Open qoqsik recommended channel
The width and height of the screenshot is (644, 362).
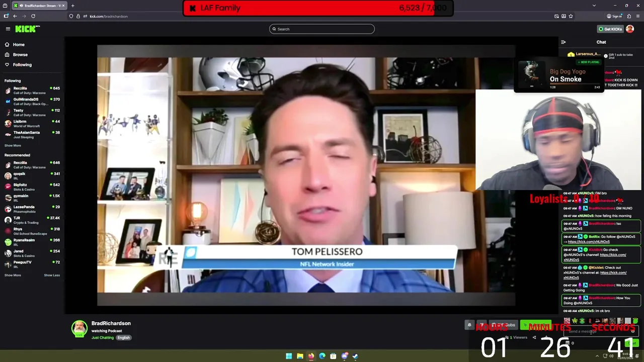32,176
